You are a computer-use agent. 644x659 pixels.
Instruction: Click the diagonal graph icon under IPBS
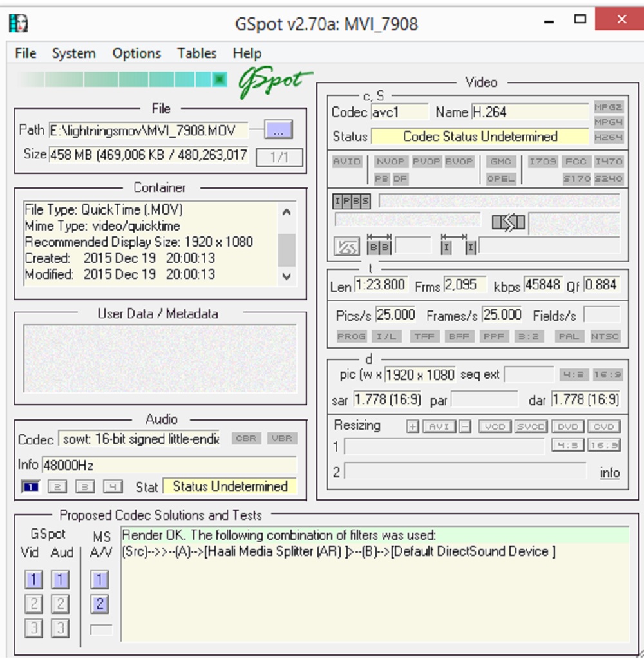tap(347, 246)
